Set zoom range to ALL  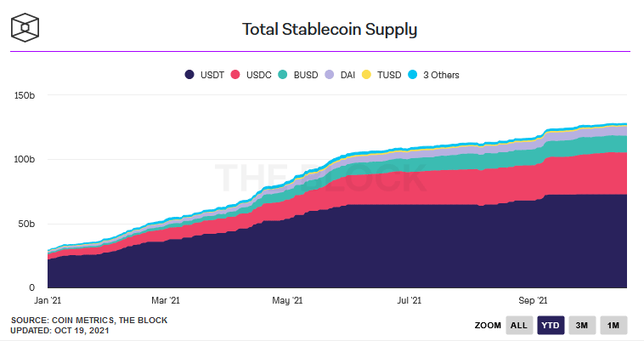tap(518, 325)
